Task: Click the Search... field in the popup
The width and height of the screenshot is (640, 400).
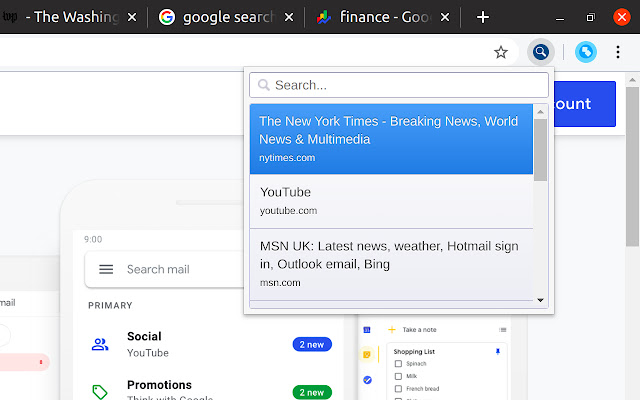Action: click(405, 85)
